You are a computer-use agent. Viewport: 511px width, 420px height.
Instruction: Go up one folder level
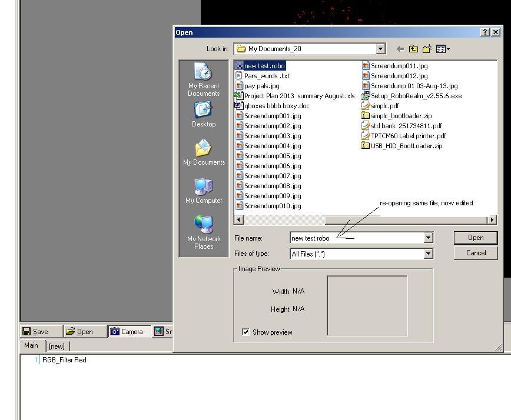click(414, 49)
